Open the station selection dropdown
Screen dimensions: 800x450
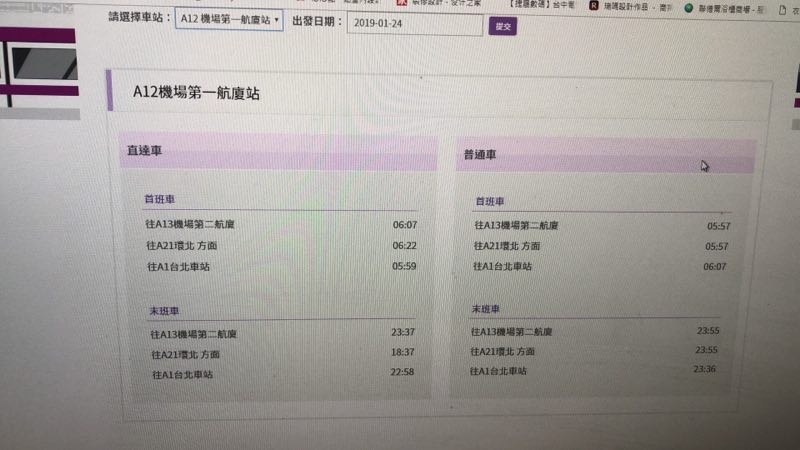coord(229,21)
